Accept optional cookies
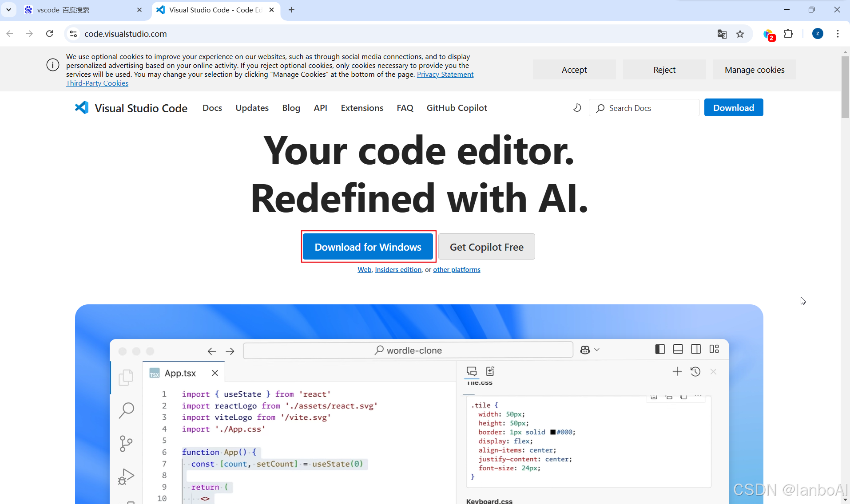 [574, 70]
